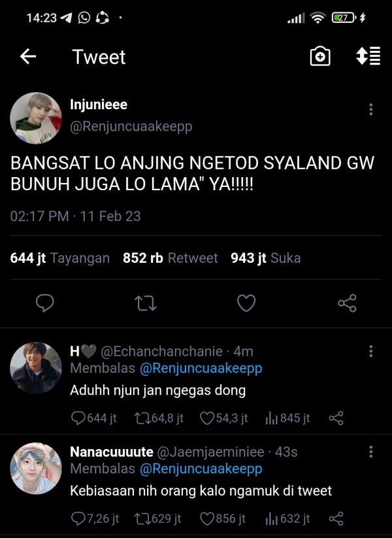
Task: Open Nanacuuuute's profile avatar
Action: (x=36, y=468)
